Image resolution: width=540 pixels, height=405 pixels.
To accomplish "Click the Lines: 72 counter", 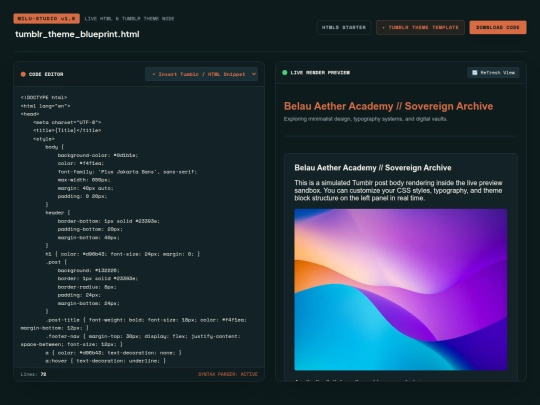I will point(33,374).
